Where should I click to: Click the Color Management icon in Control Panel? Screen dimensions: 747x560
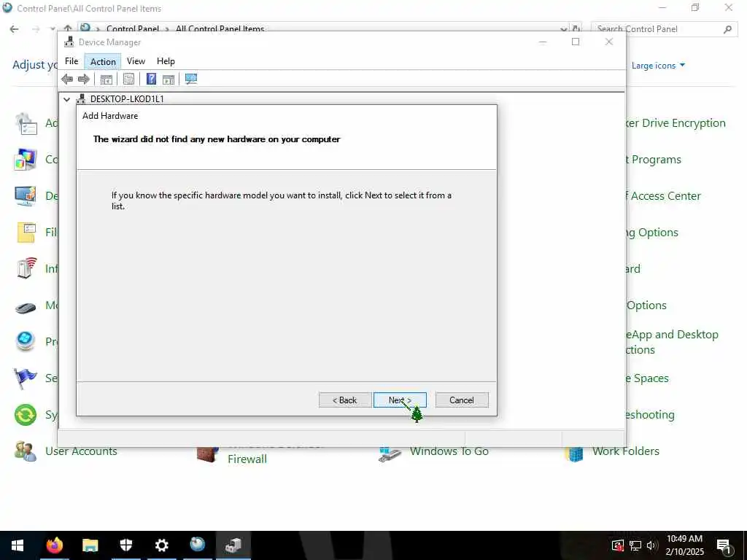pyautogui.click(x=26, y=160)
